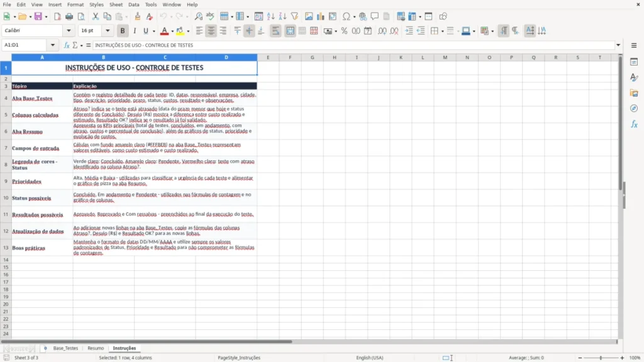The width and height of the screenshot is (644, 362).
Task: Click PageStyle_Instruções in status bar
Action: pos(239,358)
